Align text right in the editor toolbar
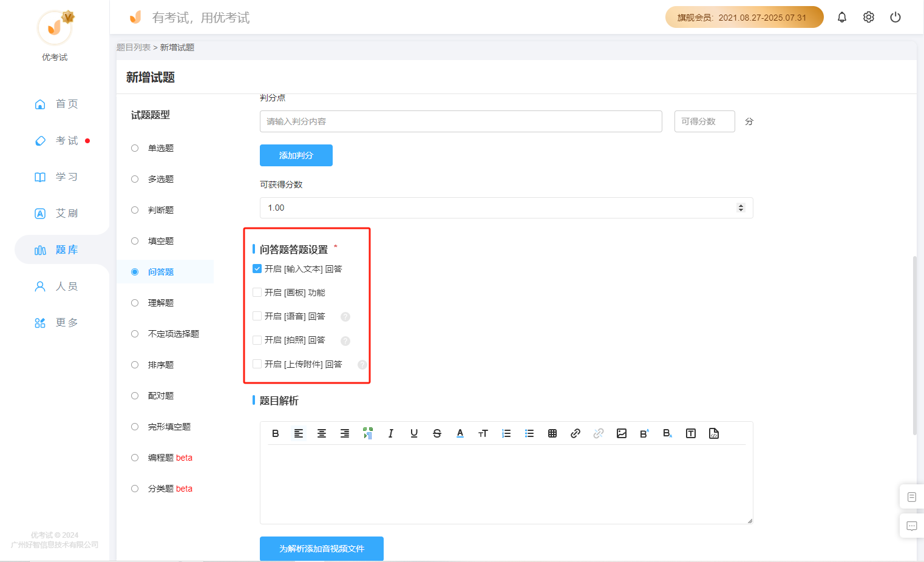 click(345, 433)
